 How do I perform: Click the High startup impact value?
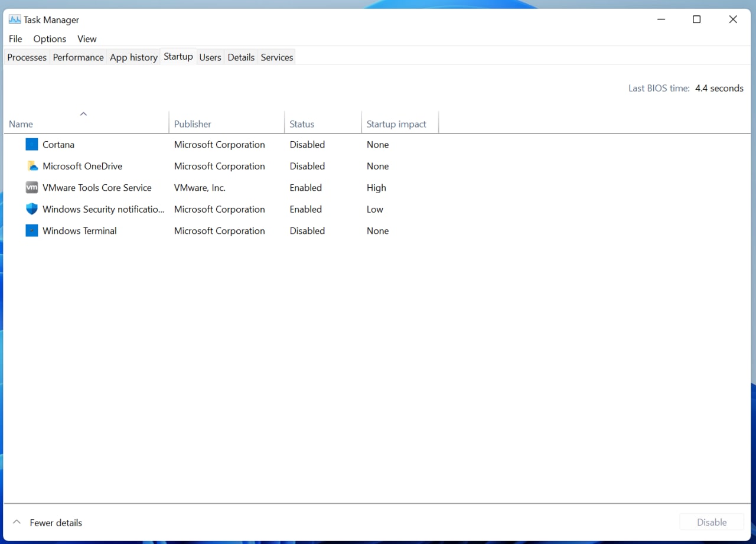click(x=376, y=188)
